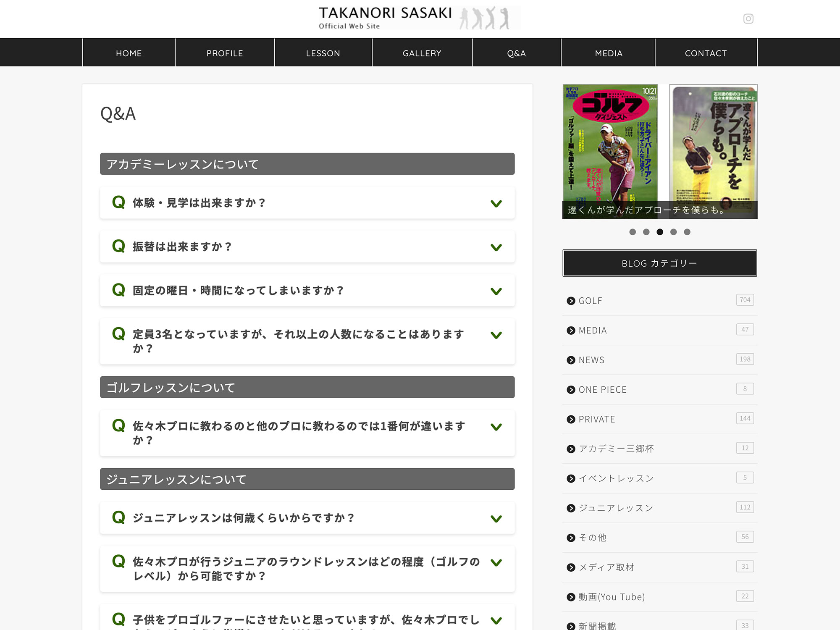Viewport: 840px width, 630px height.
Task: Go to the CONTACT navigation menu
Action: [x=706, y=53]
